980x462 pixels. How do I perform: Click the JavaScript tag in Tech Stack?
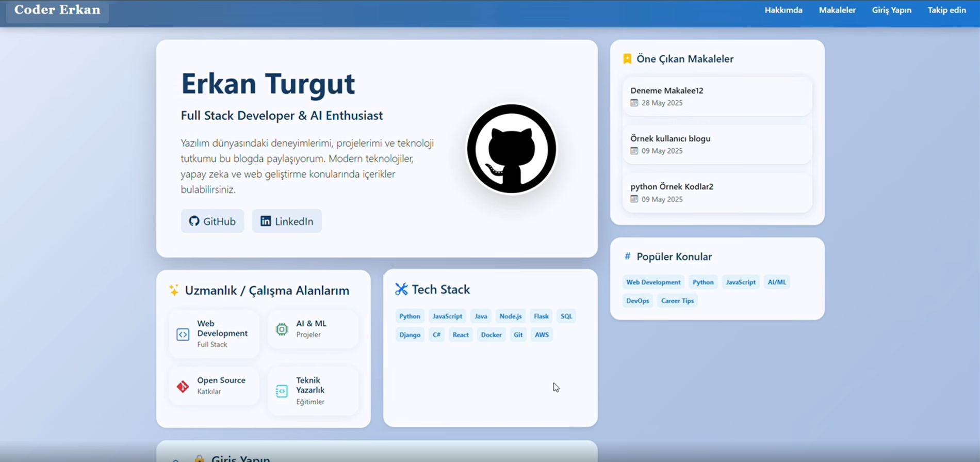[x=447, y=316]
